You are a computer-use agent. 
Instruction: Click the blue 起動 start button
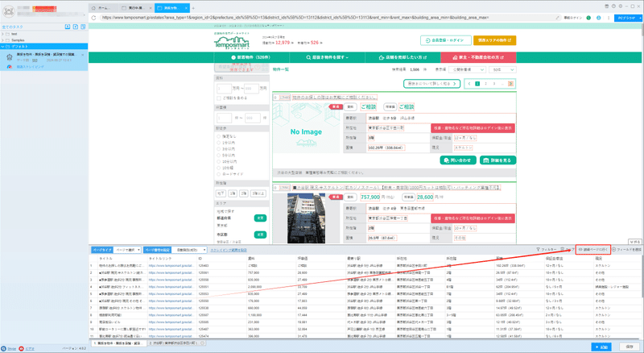click(x=601, y=347)
